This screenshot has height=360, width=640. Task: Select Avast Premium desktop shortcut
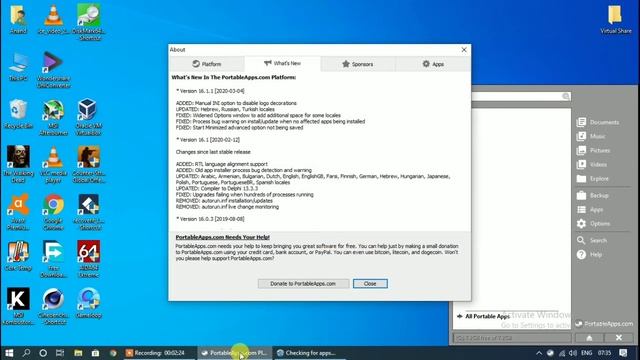(x=18, y=212)
